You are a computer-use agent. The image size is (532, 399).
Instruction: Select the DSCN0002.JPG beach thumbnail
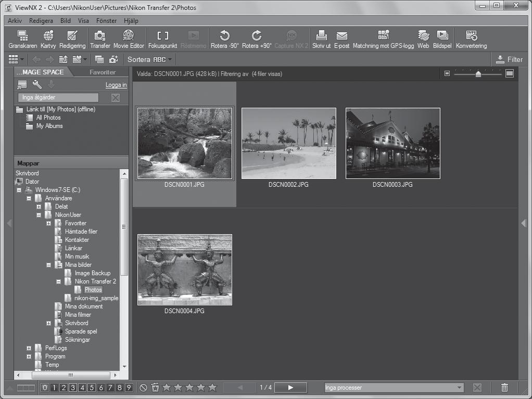point(289,144)
